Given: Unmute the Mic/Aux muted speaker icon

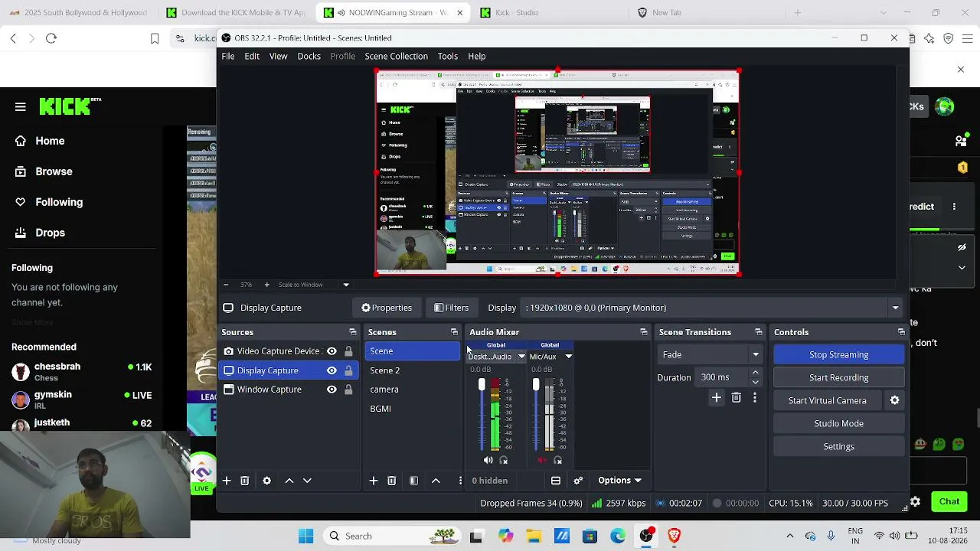Looking at the screenshot, I should (x=542, y=460).
